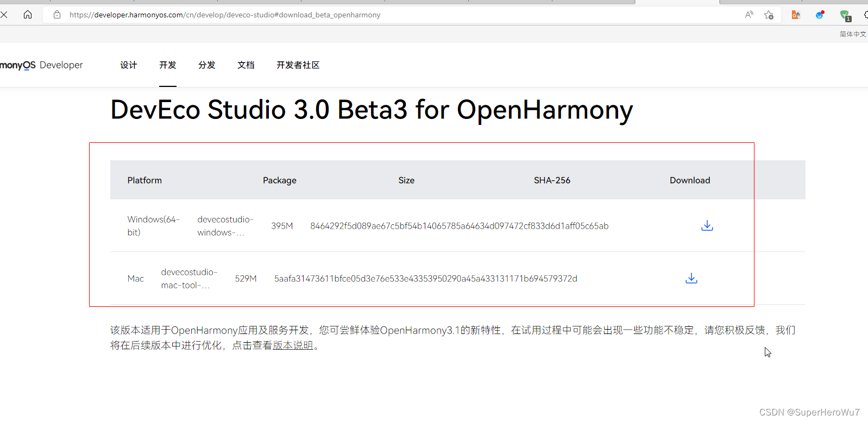View site security lock info
868x422 pixels.
point(57,15)
